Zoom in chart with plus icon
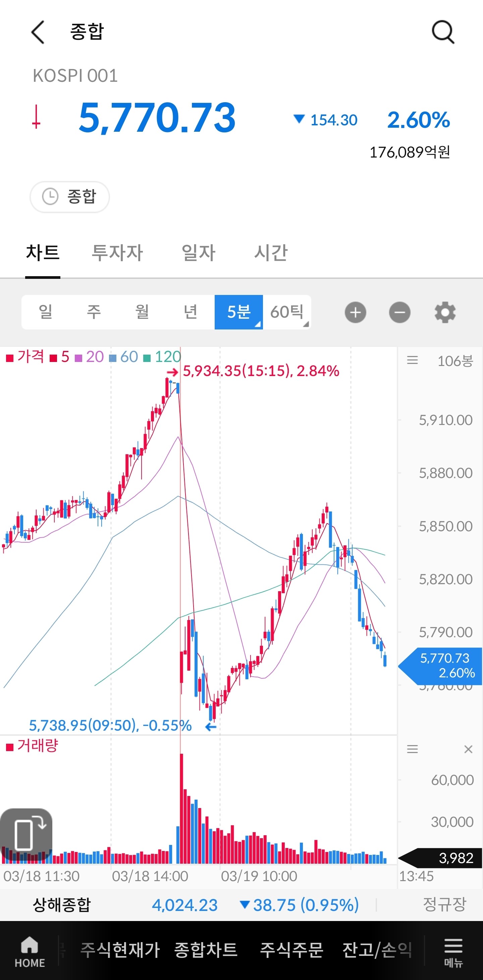This screenshot has width=483, height=980. (355, 312)
